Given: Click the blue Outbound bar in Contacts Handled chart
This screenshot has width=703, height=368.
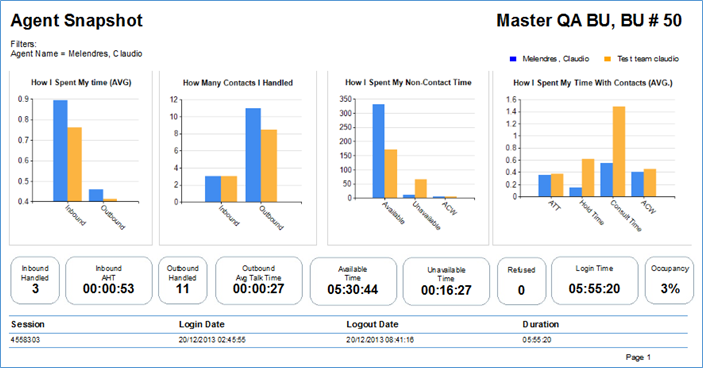Looking at the screenshot, I should (253, 155).
